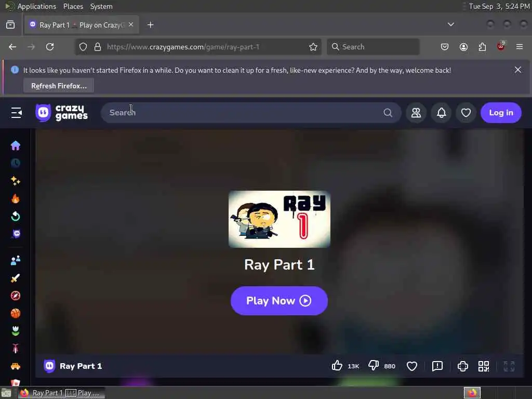The width and height of the screenshot is (532, 399).
Task: Open the CrazyGames sidebar menu toggle
Action: click(x=16, y=113)
